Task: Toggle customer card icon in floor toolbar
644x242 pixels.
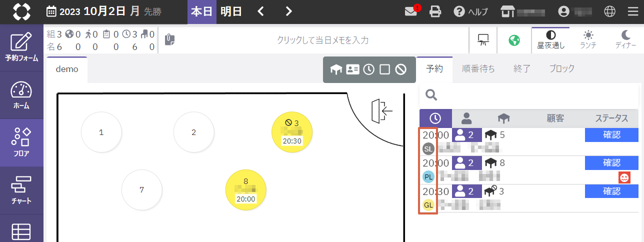Action: click(x=352, y=69)
